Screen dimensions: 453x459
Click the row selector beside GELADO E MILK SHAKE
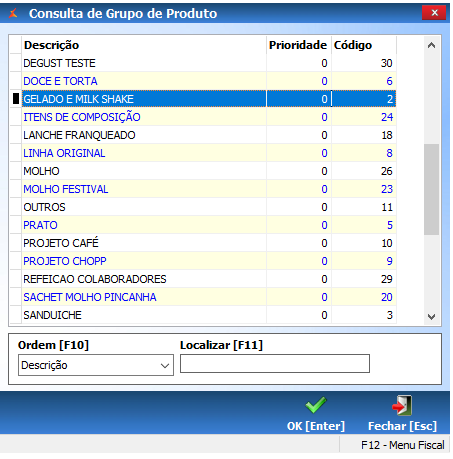tap(16, 99)
